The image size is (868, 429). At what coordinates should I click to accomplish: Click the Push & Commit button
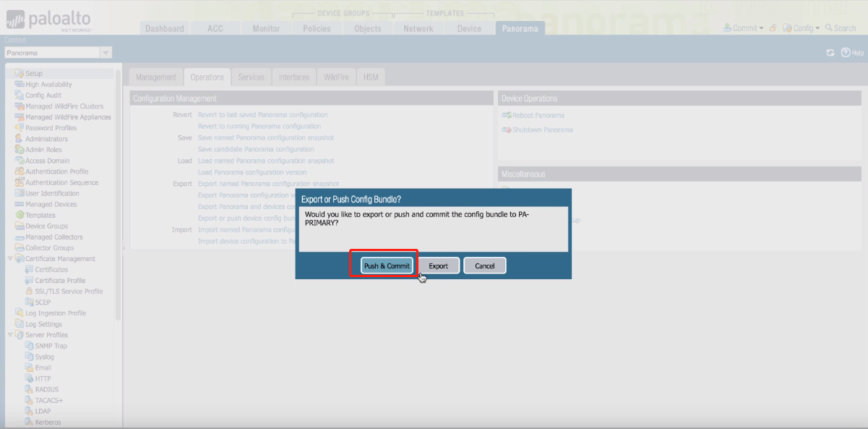387,266
